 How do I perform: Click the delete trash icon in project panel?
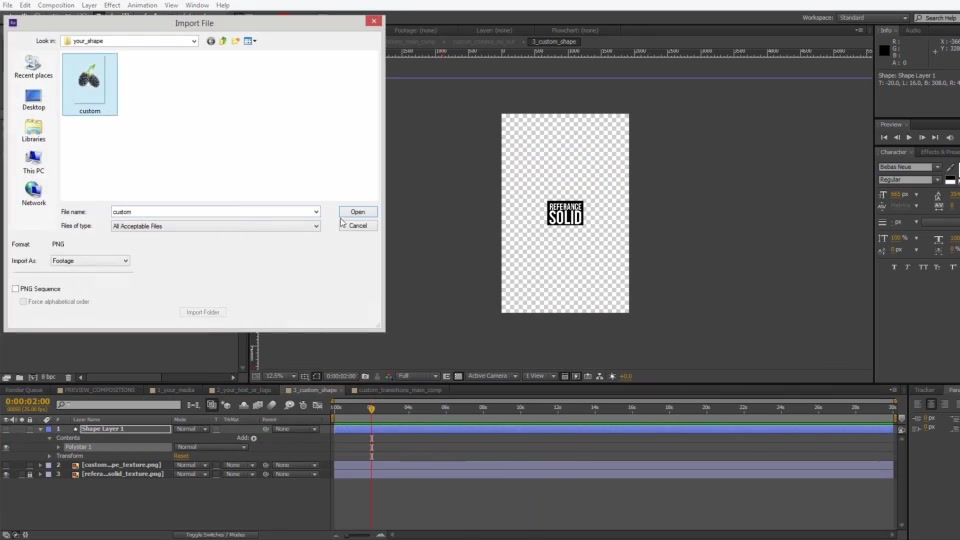click(68, 377)
